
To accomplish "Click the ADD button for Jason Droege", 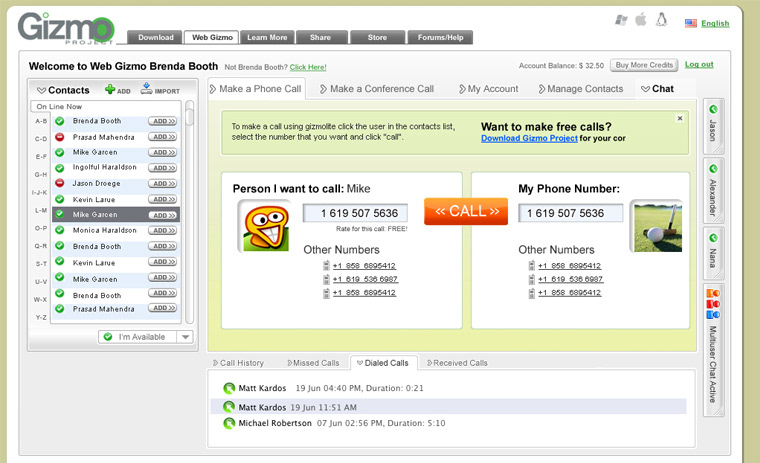I will click(x=163, y=184).
